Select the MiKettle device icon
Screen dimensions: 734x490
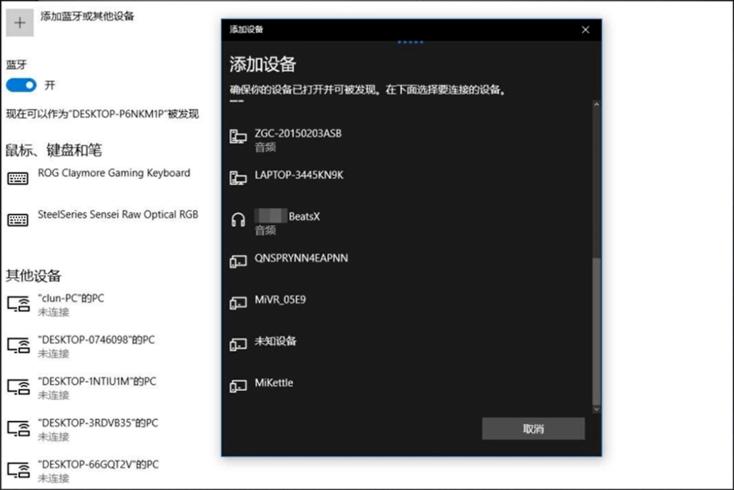[x=238, y=386]
